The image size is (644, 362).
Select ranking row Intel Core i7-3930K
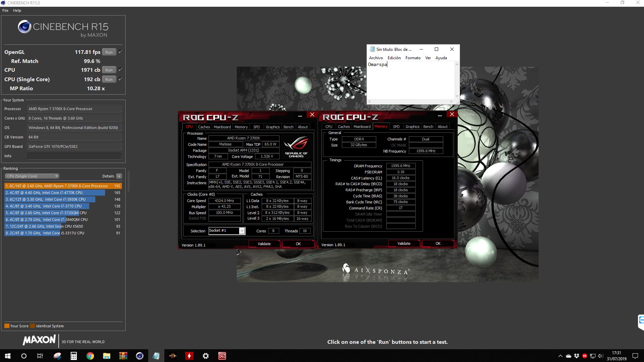click(x=63, y=199)
